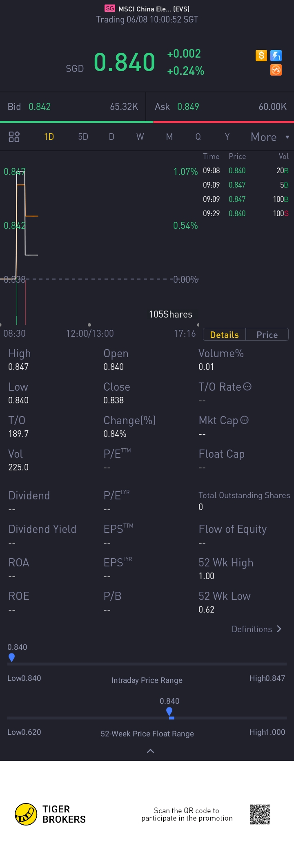The height and width of the screenshot is (868, 294).
Task: Switch to the Price toggle
Action: coord(267,335)
